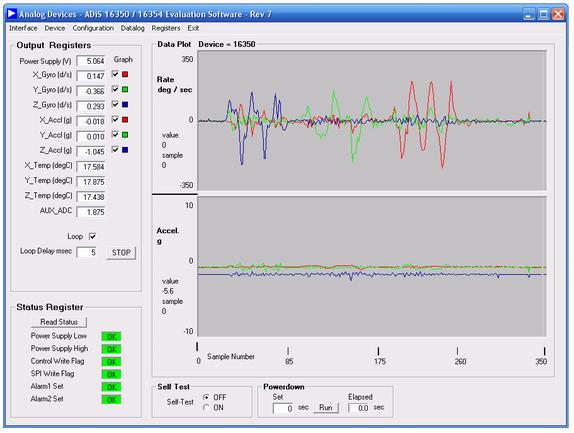
Task: Click Z_Accl value field -1.045
Action: click(91, 152)
